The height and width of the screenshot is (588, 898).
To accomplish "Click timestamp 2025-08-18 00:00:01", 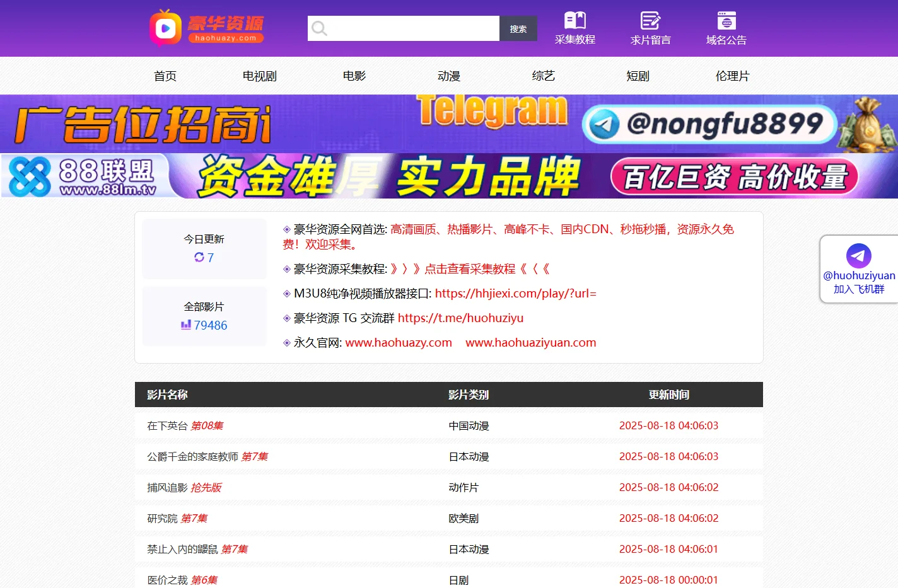I will pos(668,580).
